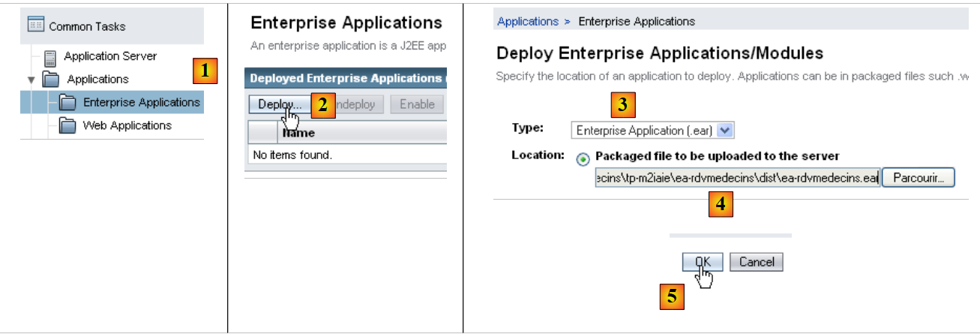Click into the Location file path field
This screenshot has width=980, height=334.
(736, 179)
